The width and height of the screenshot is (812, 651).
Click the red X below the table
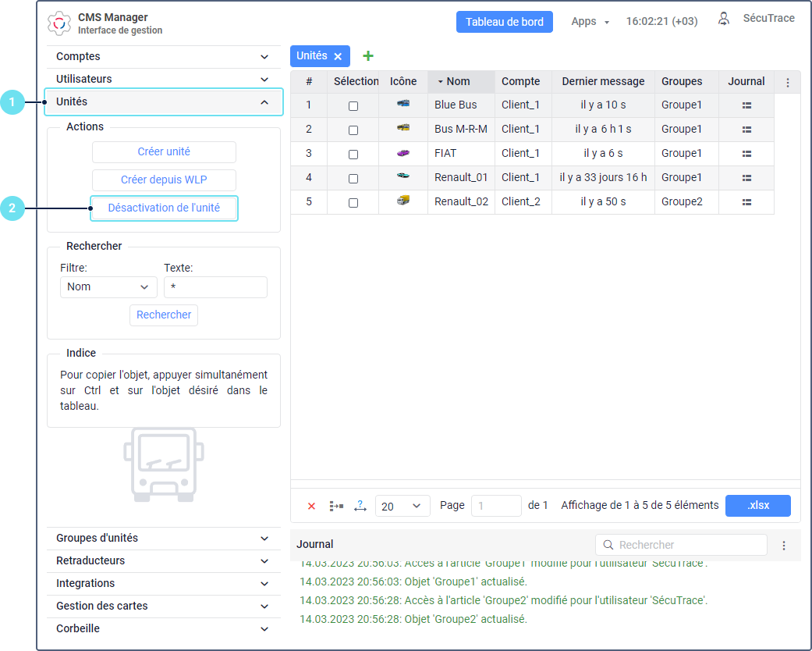311,506
